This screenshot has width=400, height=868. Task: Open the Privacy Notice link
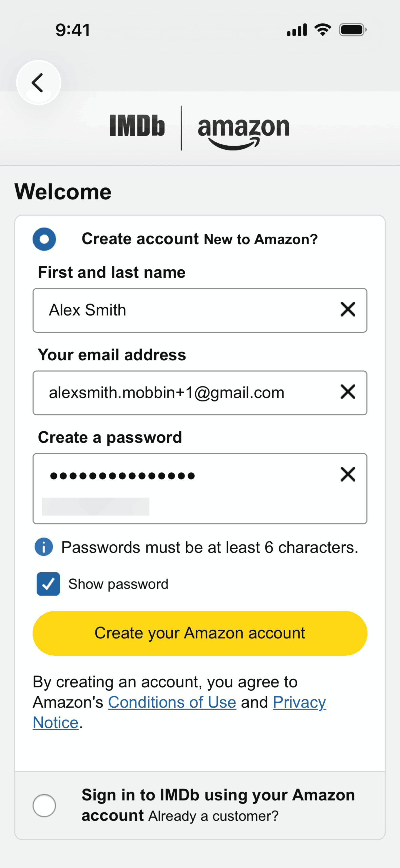pyautogui.click(x=300, y=702)
